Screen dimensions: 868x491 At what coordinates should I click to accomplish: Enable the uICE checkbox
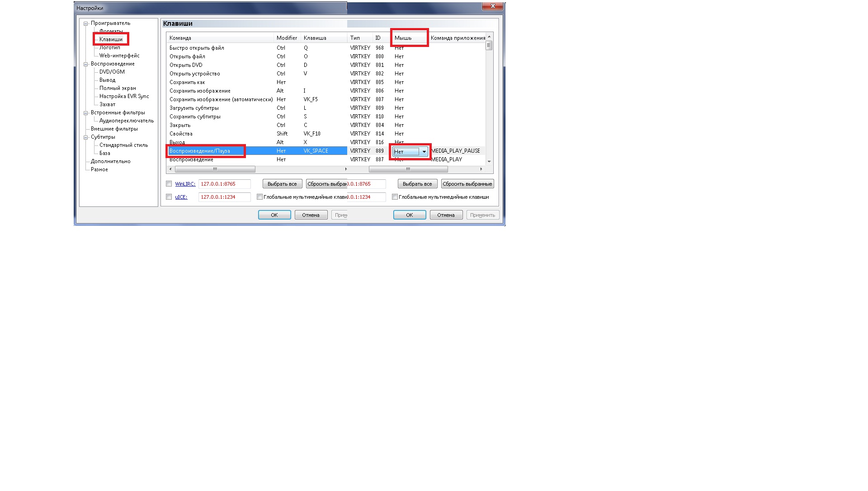(169, 197)
